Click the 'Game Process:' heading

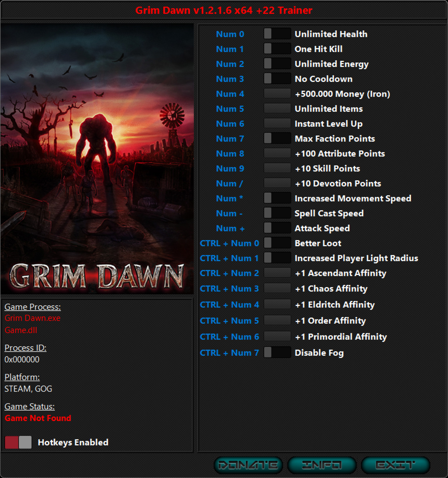[33, 307]
